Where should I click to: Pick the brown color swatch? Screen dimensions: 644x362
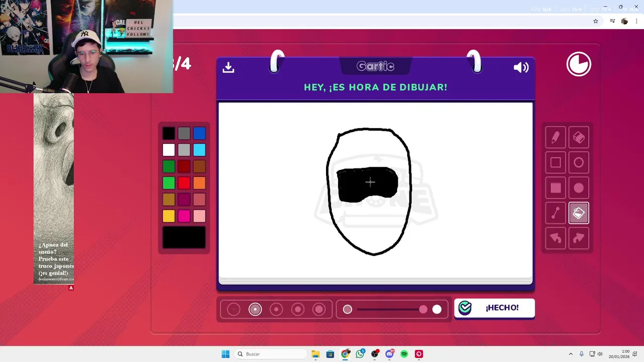point(199,166)
